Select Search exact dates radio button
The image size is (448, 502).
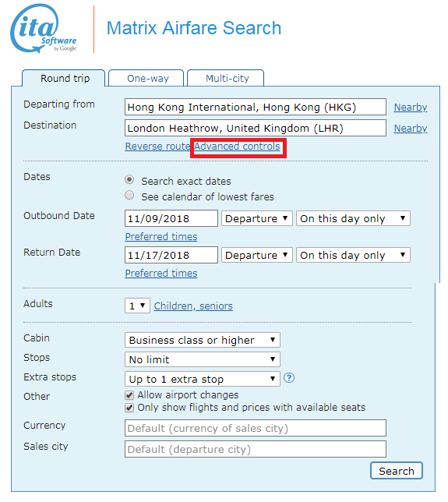[129, 179]
